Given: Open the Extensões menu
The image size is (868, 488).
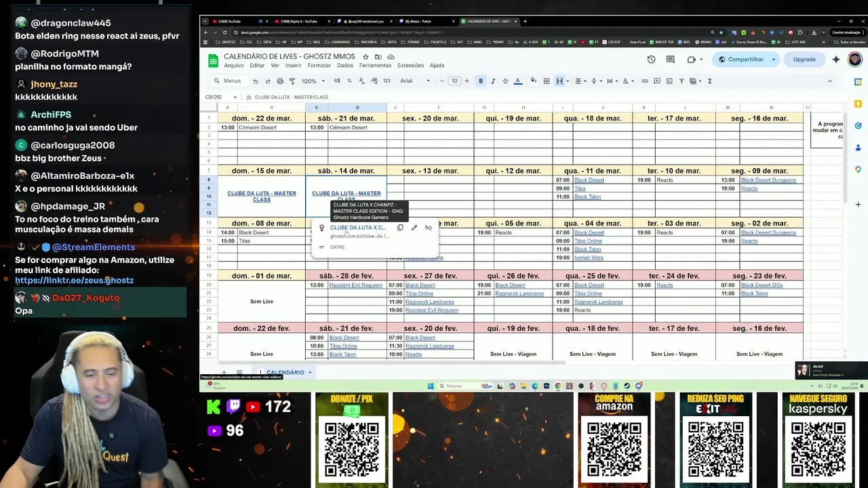Looking at the screenshot, I should click(410, 66).
